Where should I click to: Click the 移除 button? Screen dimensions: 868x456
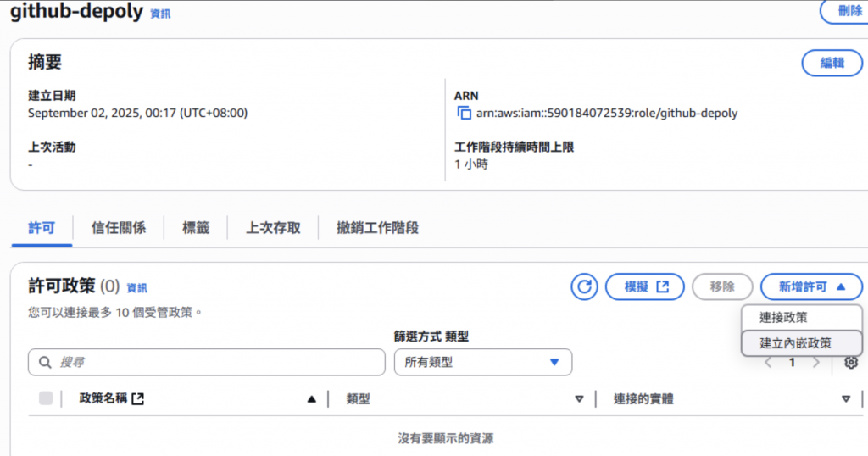tap(722, 286)
